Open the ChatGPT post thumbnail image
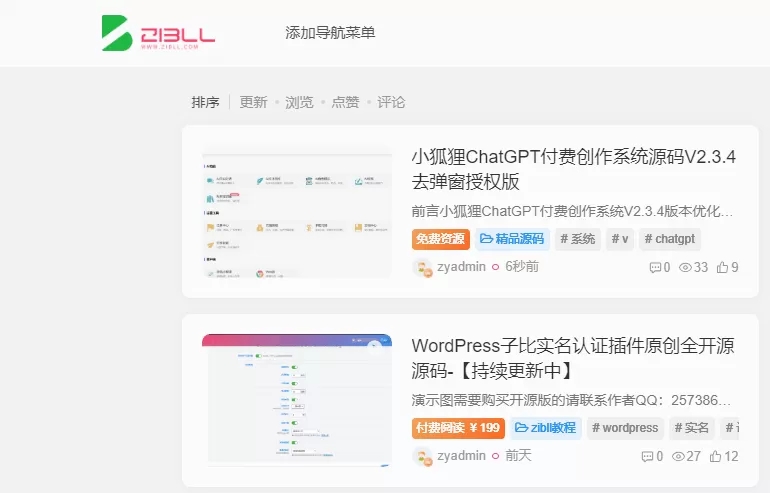Image resolution: width=770 pixels, height=493 pixels. point(297,212)
